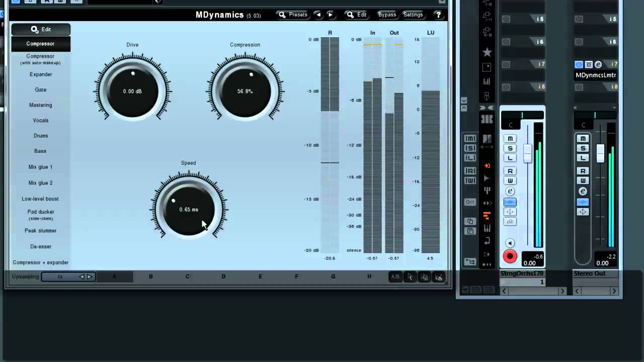Click the monitor speaker icon above the record button
This screenshot has width=644, height=362.
(x=510, y=243)
